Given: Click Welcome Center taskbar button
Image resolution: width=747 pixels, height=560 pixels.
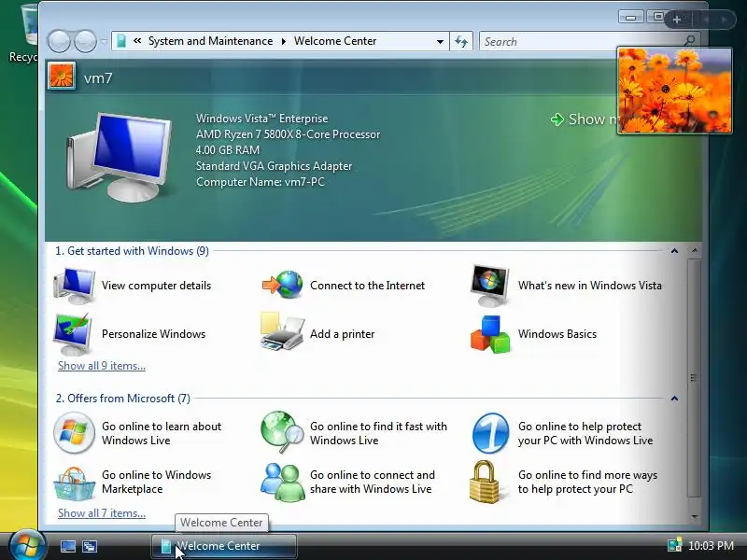Looking at the screenshot, I should 224,546.
